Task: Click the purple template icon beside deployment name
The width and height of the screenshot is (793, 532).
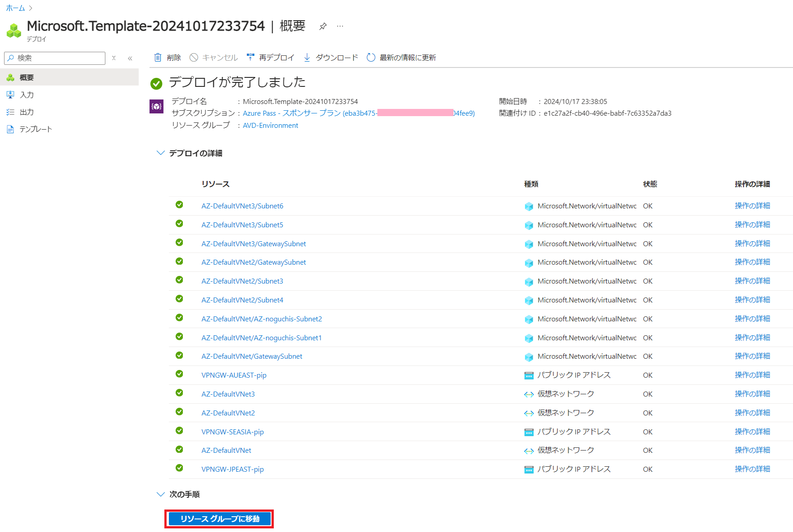Action: 156,106
